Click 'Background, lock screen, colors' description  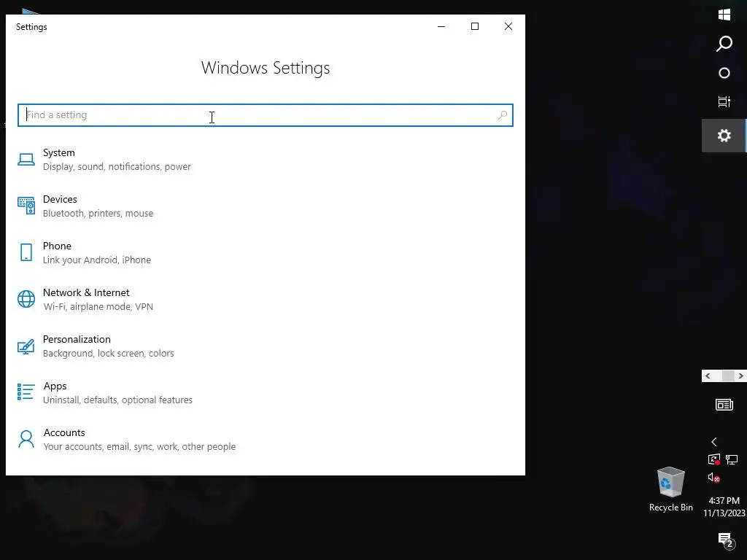click(x=108, y=354)
